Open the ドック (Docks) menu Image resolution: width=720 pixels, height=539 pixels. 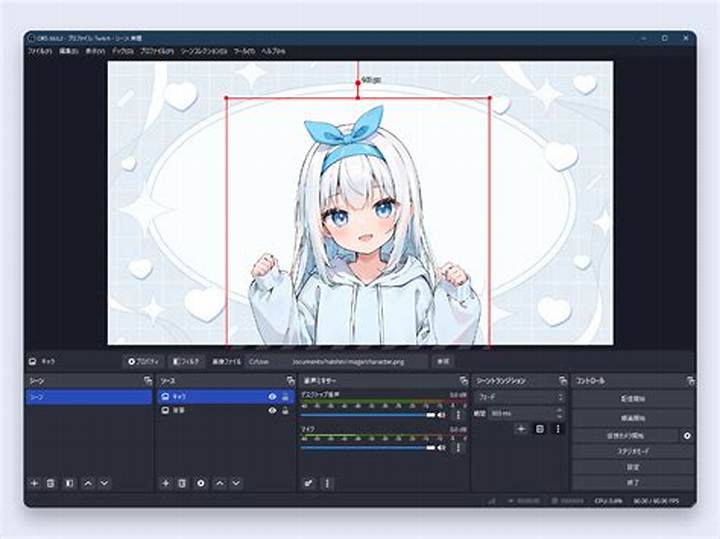pyautogui.click(x=123, y=51)
